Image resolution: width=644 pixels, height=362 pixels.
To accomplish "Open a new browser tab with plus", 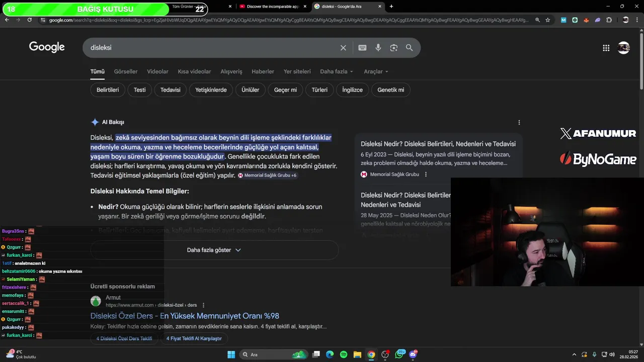I will [391, 7].
